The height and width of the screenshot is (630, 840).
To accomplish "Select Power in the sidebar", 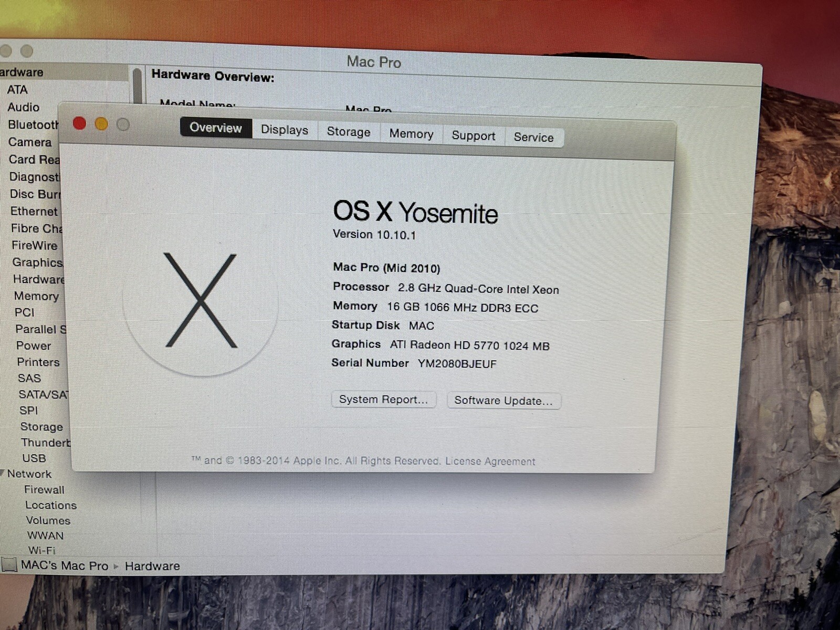I will tap(34, 346).
